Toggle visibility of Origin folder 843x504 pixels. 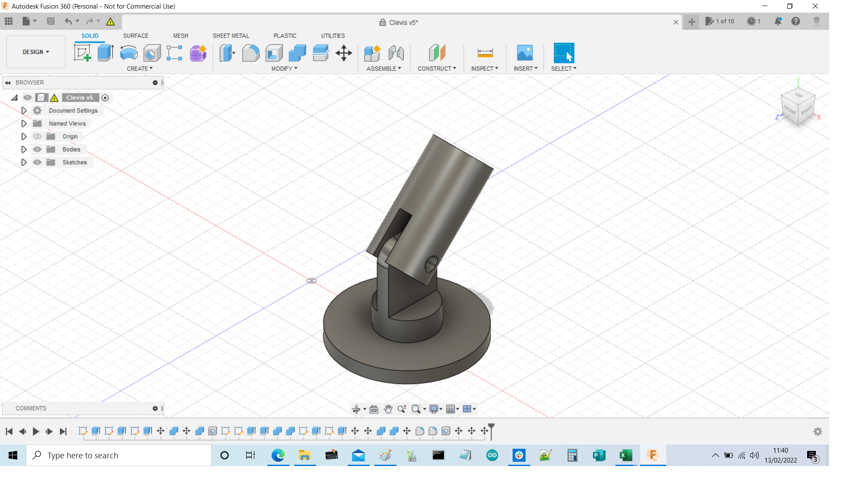[37, 136]
